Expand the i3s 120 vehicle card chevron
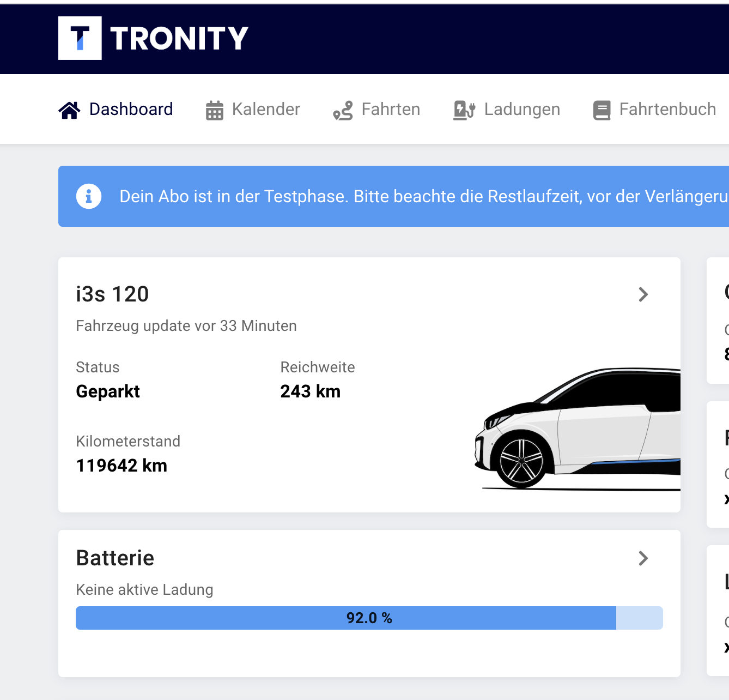 click(643, 294)
